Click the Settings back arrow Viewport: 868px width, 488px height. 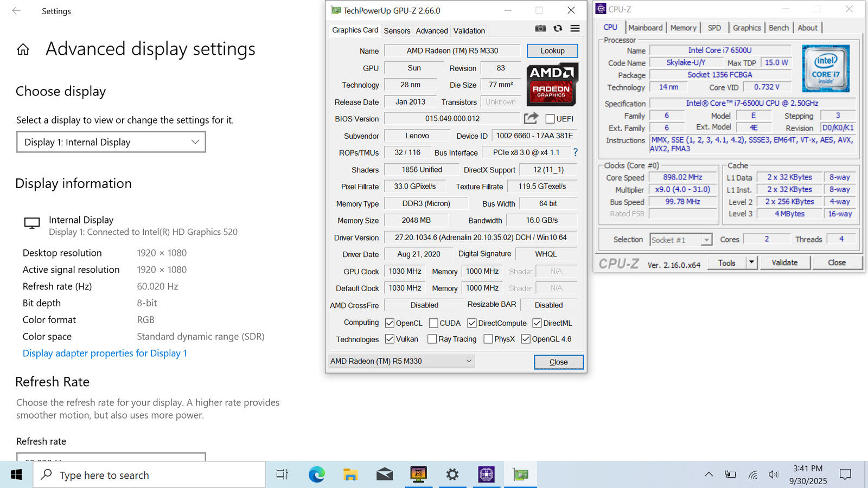[16, 11]
